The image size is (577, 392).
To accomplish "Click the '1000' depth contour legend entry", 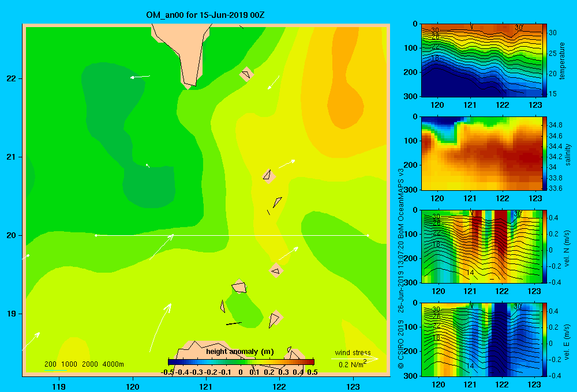I will [69, 364].
